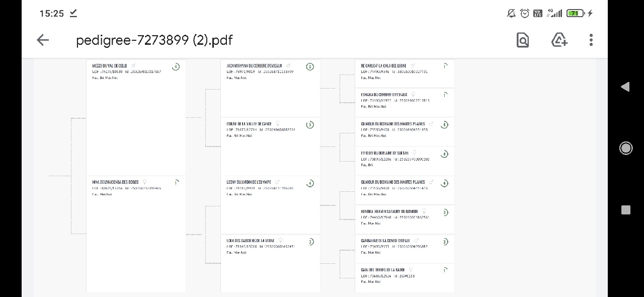Tap the Android home circle button
The image size is (644, 297).
pyautogui.click(x=626, y=148)
